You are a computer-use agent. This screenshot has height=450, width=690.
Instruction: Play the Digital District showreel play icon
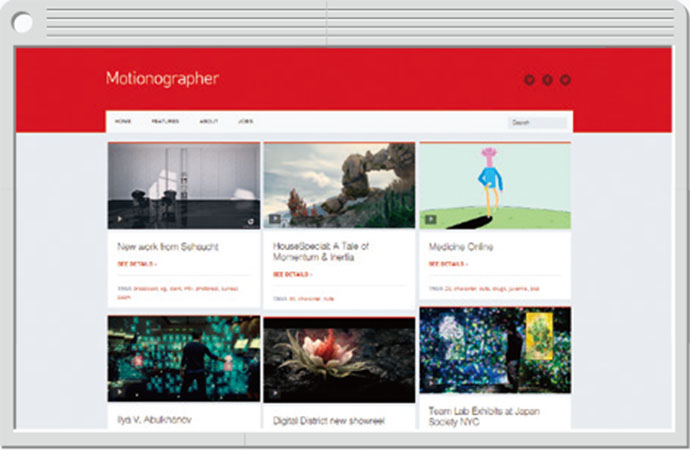click(275, 393)
